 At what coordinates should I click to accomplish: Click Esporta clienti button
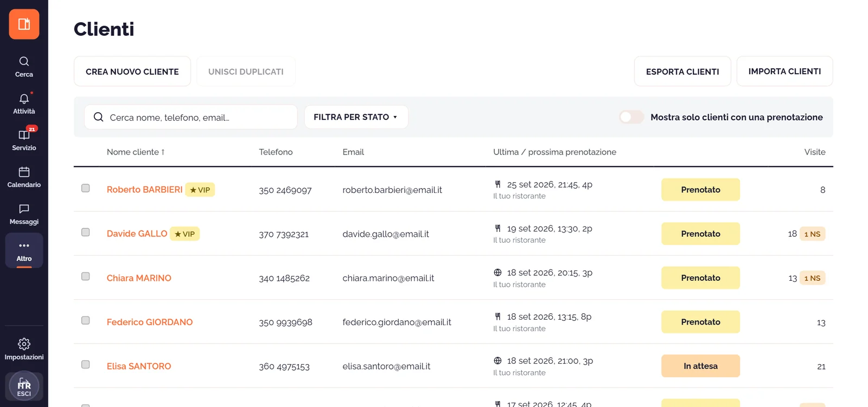pyautogui.click(x=682, y=71)
